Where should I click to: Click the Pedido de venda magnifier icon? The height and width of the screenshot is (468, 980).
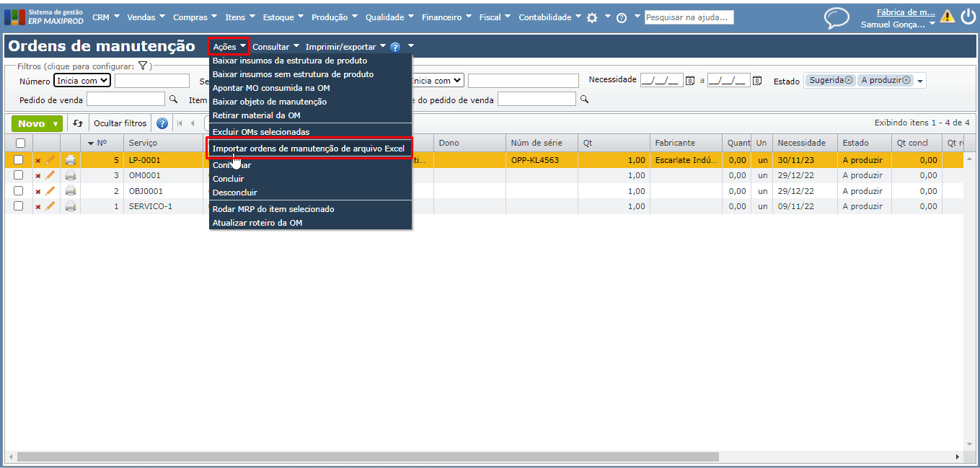[x=173, y=99]
